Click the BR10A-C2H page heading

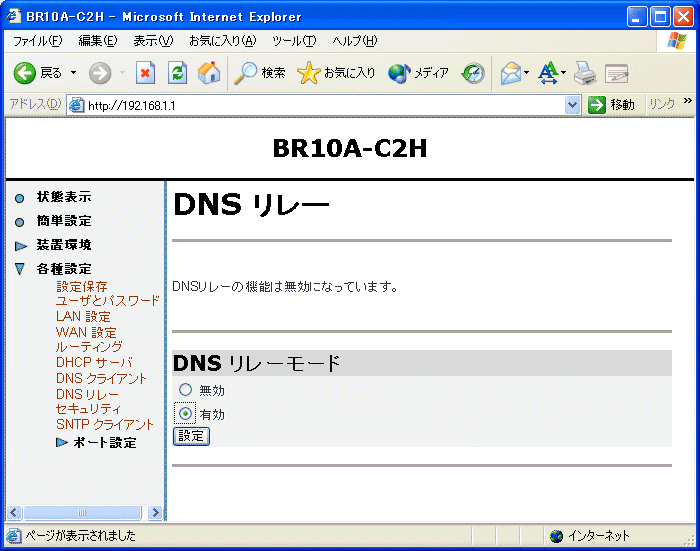(350, 148)
